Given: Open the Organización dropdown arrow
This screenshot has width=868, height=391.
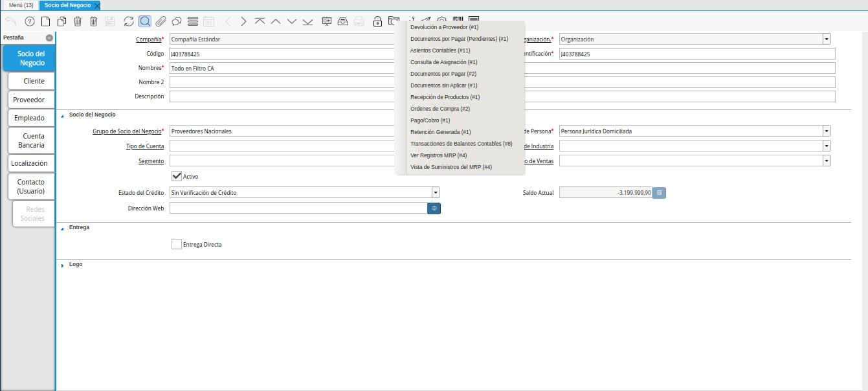Looking at the screenshot, I should pyautogui.click(x=827, y=39).
